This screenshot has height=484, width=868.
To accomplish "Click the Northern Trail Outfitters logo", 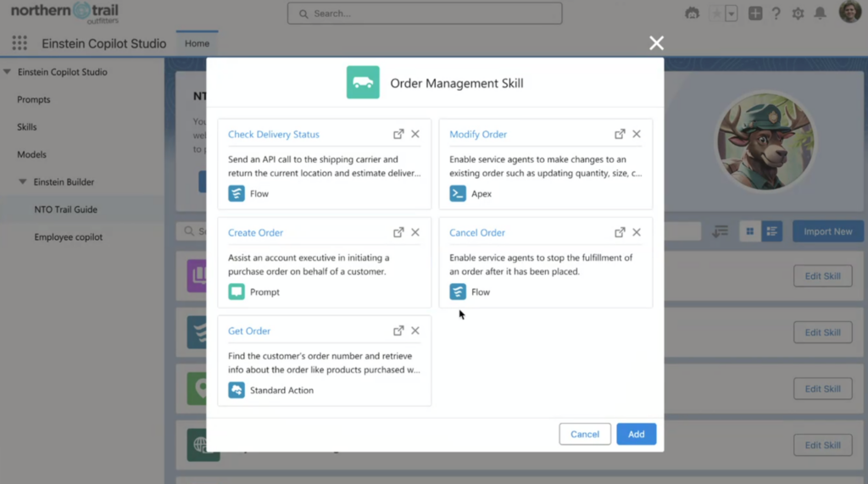I will tap(64, 12).
